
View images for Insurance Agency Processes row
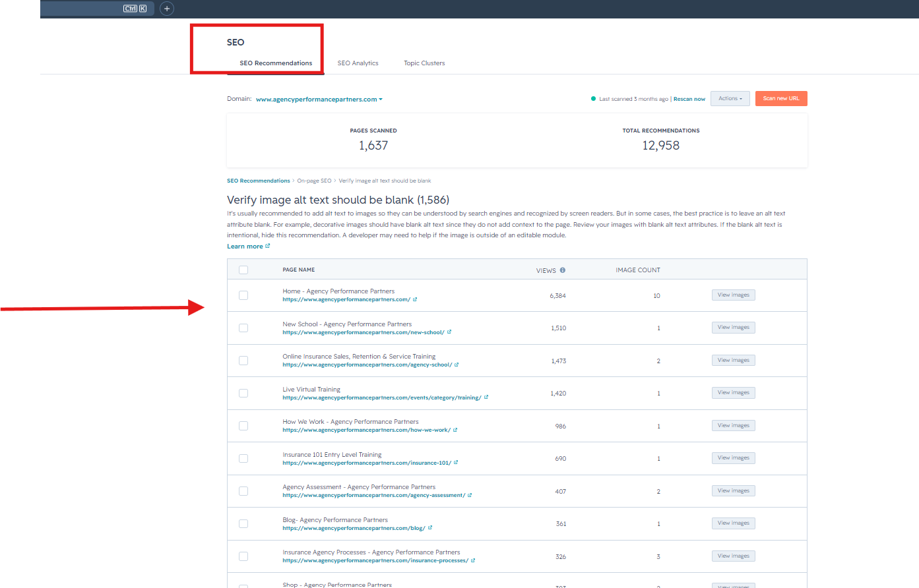point(734,556)
